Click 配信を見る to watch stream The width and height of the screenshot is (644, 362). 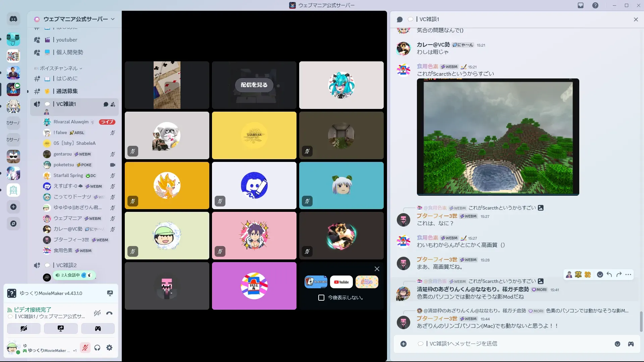254,85
